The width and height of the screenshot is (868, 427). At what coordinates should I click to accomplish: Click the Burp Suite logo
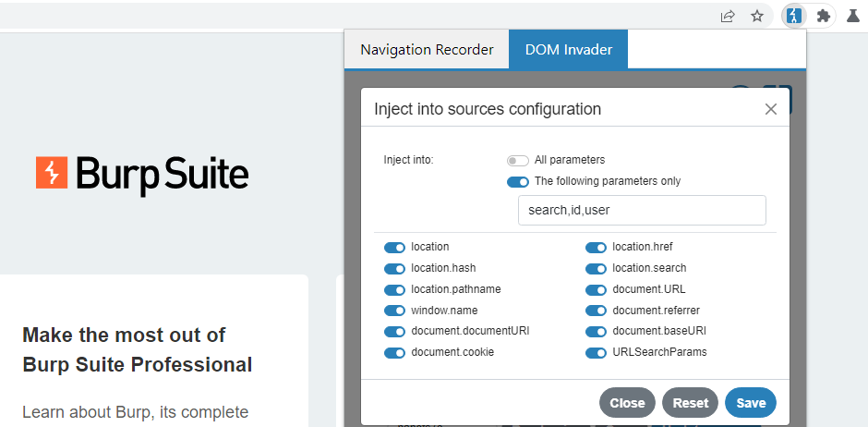tap(142, 173)
